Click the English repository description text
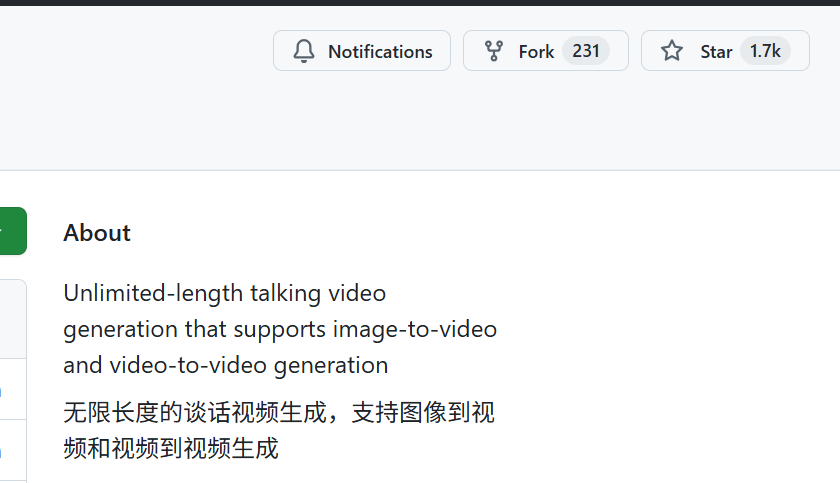 [x=280, y=329]
